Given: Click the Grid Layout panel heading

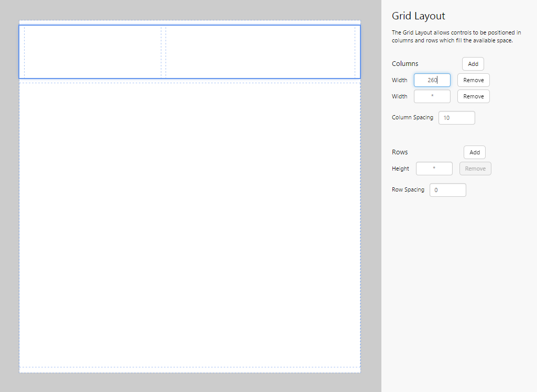Looking at the screenshot, I should click(418, 16).
